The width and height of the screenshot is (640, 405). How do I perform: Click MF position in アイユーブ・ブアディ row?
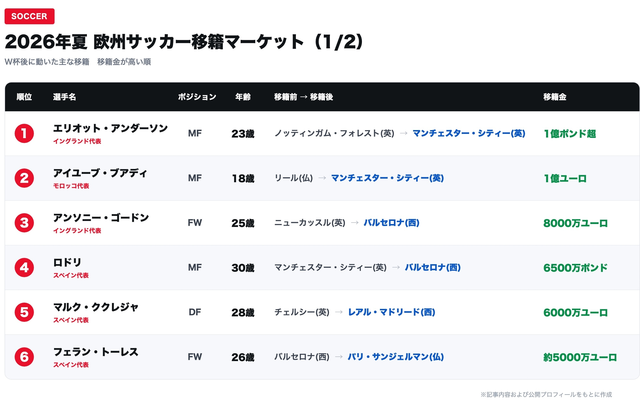(195, 178)
